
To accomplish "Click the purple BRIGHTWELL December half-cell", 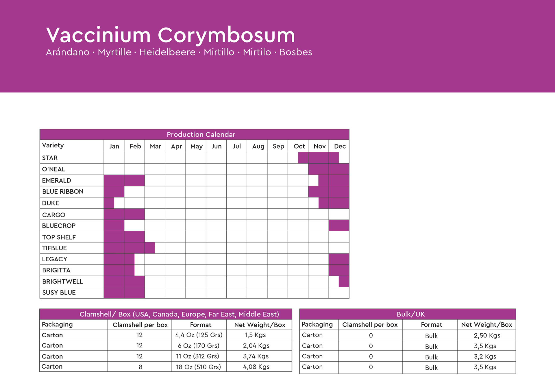I will pyautogui.click(x=344, y=282).
